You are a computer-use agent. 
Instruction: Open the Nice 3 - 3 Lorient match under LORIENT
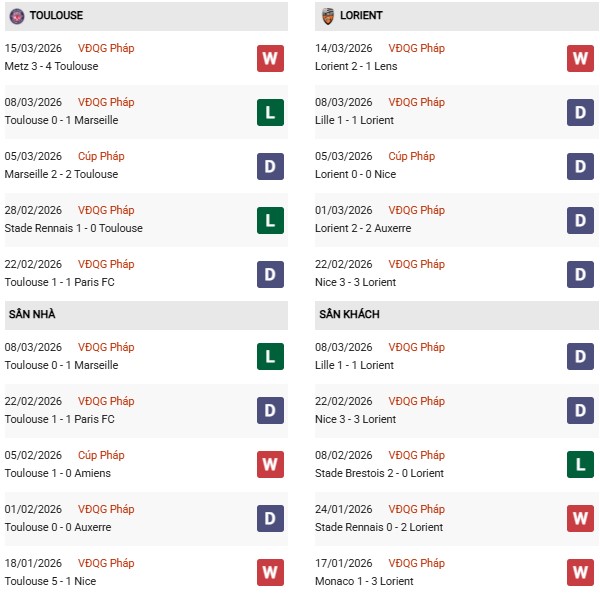tap(357, 282)
